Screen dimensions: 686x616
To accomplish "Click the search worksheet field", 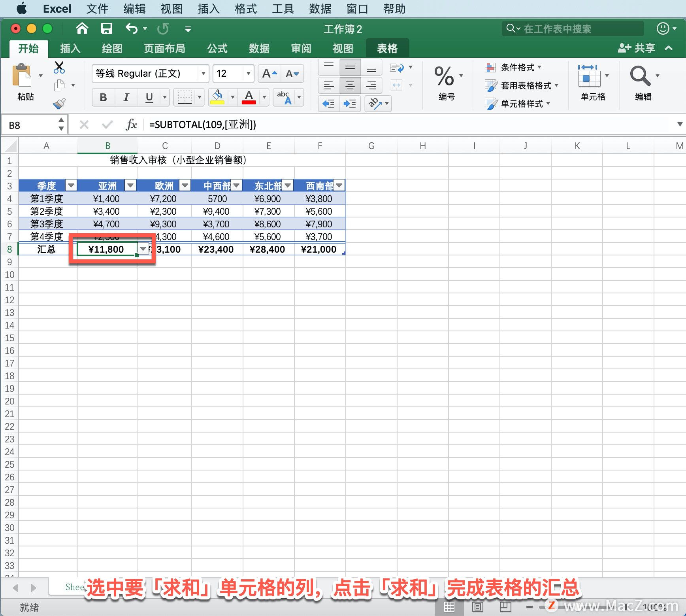I will (x=573, y=28).
